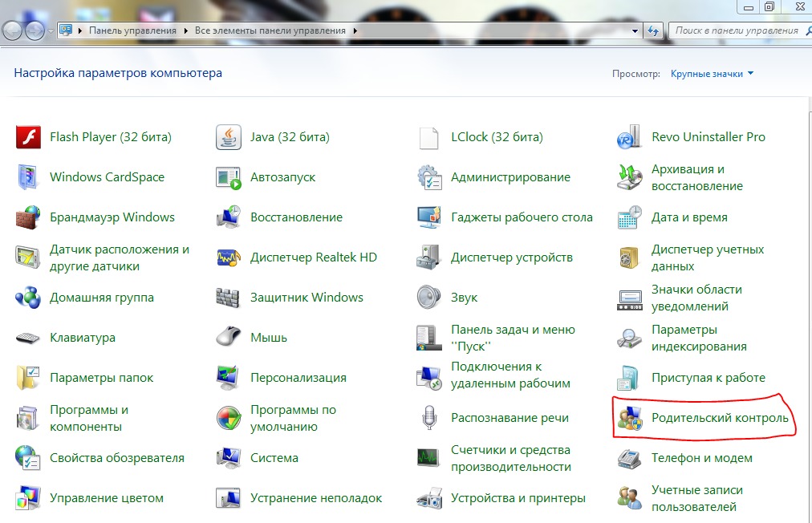Click Программы по умолчанию icon
Viewport: 812px width, 523px height.
click(229, 418)
